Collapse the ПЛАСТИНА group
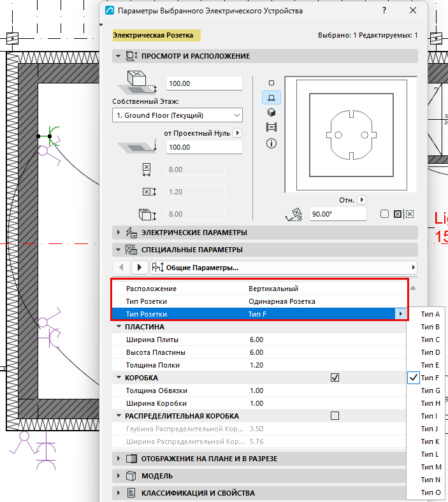The image size is (448, 502). (x=119, y=327)
